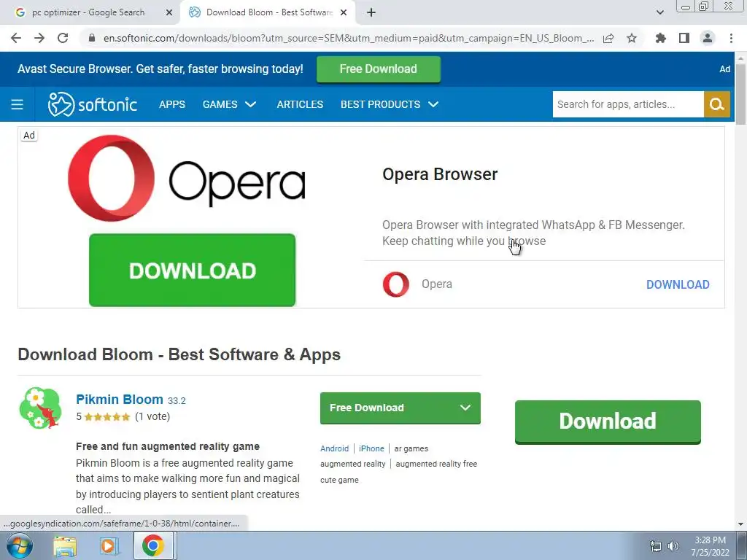Click the Chrome taskbar icon
The width and height of the screenshot is (747, 560).
pos(152,545)
